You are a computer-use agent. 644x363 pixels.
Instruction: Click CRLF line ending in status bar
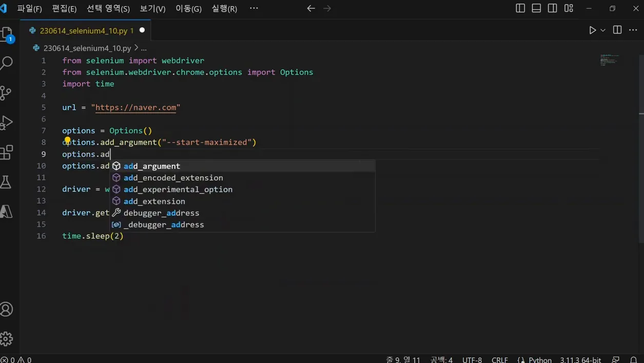(x=500, y=359)
